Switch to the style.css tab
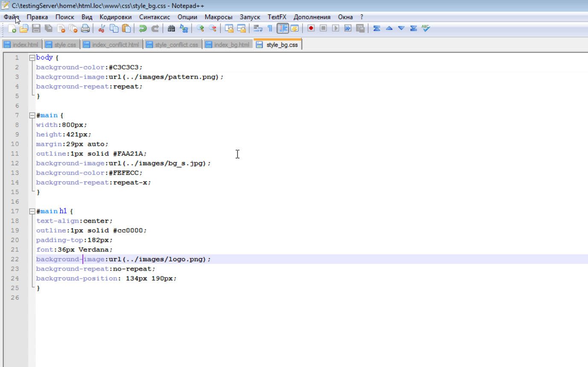The height and width of the screenshot is (367, 588). (61, 45)
